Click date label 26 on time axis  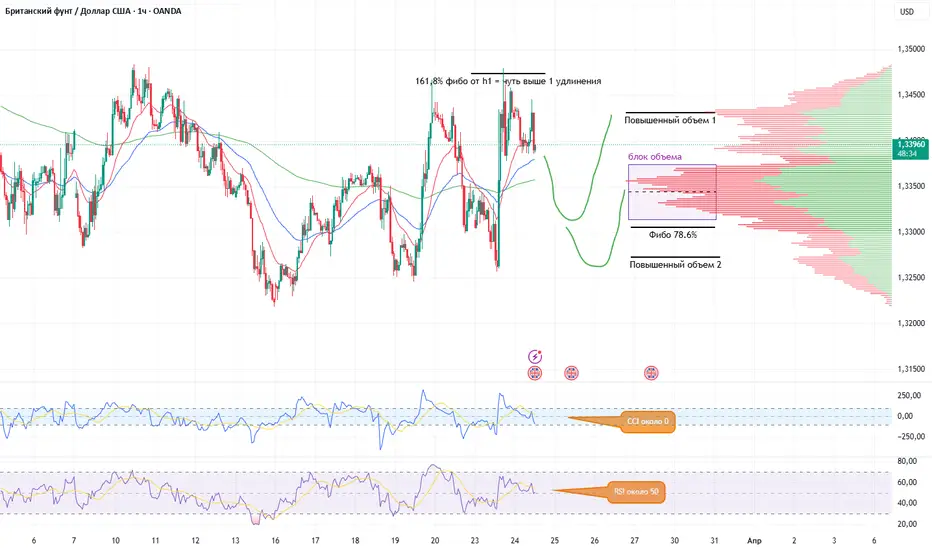(594, 540)
